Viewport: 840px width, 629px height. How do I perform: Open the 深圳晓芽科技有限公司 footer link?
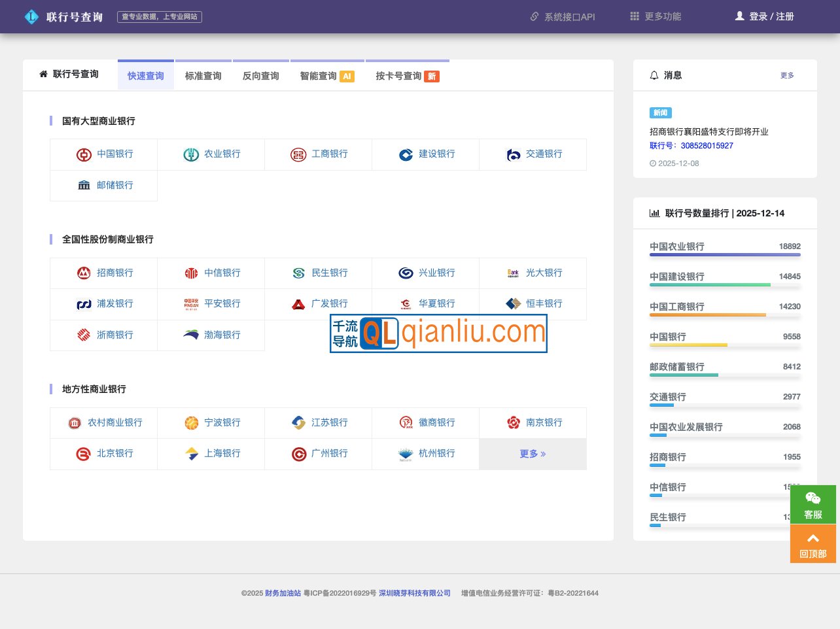click(x=415, y=593)
